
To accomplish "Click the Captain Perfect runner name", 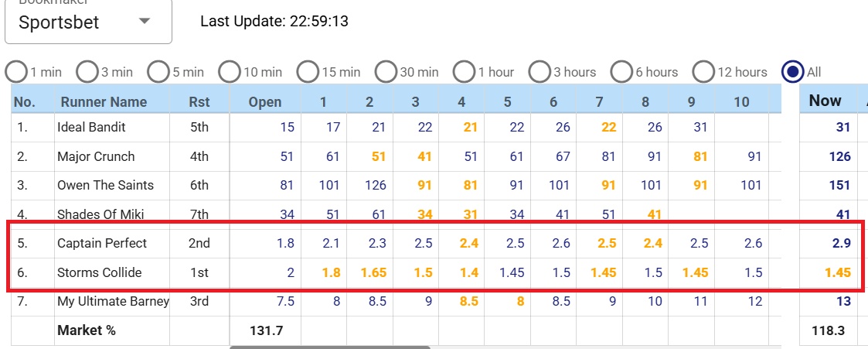I will click(102, 243).
